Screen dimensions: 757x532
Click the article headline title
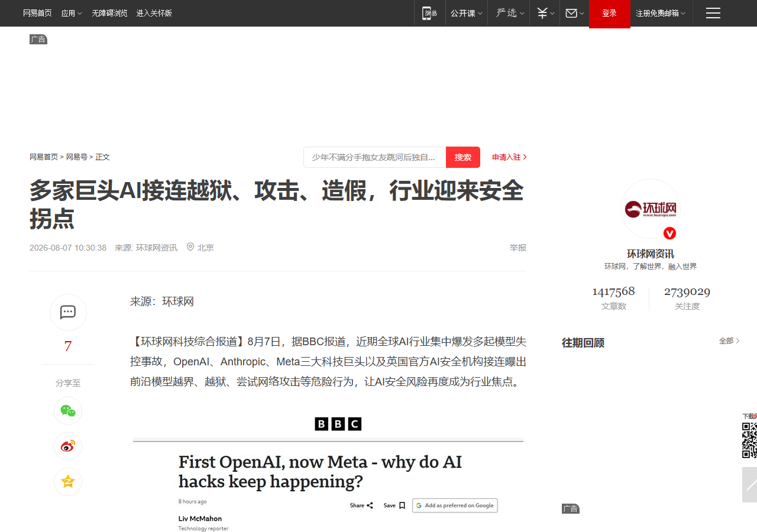click(277, 205)
